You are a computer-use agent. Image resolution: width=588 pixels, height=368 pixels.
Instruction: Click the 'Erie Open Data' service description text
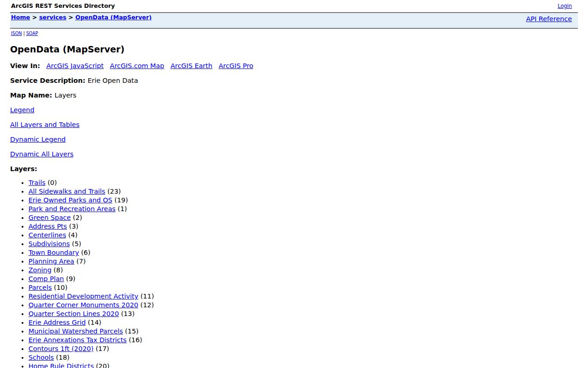pos(113,80)
